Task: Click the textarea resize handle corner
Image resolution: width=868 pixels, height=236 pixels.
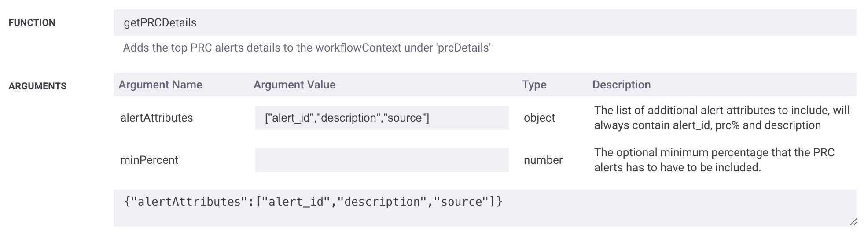Action: (853, 222)
